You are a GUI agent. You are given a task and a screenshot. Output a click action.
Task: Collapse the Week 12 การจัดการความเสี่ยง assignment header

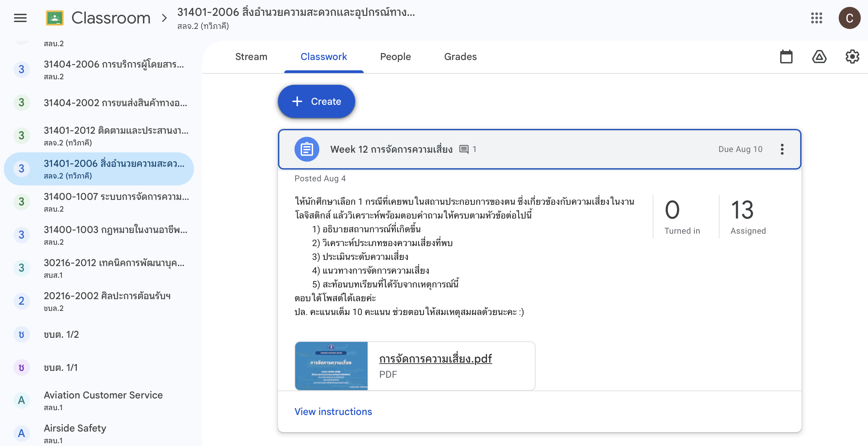(x=539, y=149)
